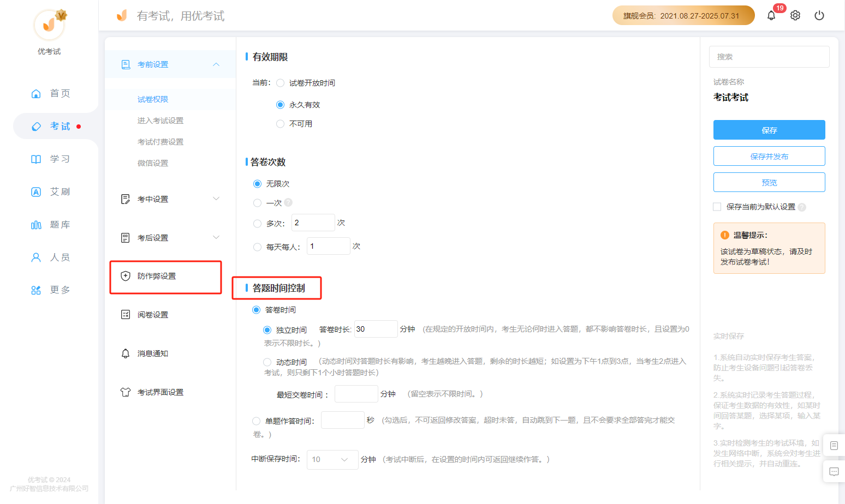This screenshot has height=504, width=845.
Task: Click the orange logo beside 有考试，用优考试
Action: tap(122, 15)
